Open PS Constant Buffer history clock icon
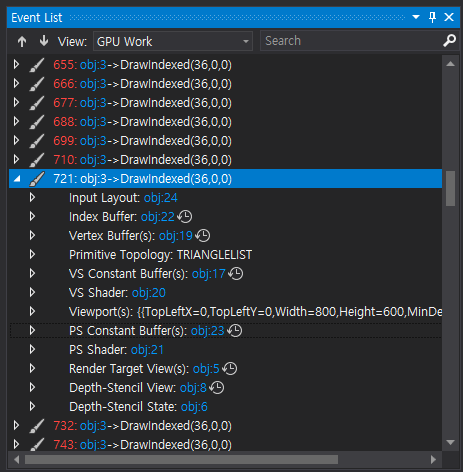 (234, 331)
